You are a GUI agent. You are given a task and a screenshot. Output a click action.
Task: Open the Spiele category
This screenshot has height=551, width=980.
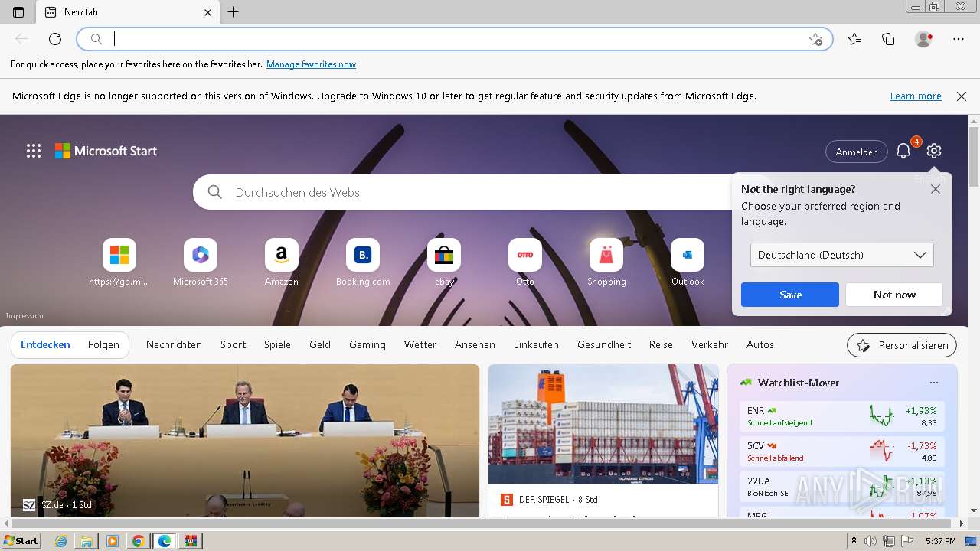point(277,345)
